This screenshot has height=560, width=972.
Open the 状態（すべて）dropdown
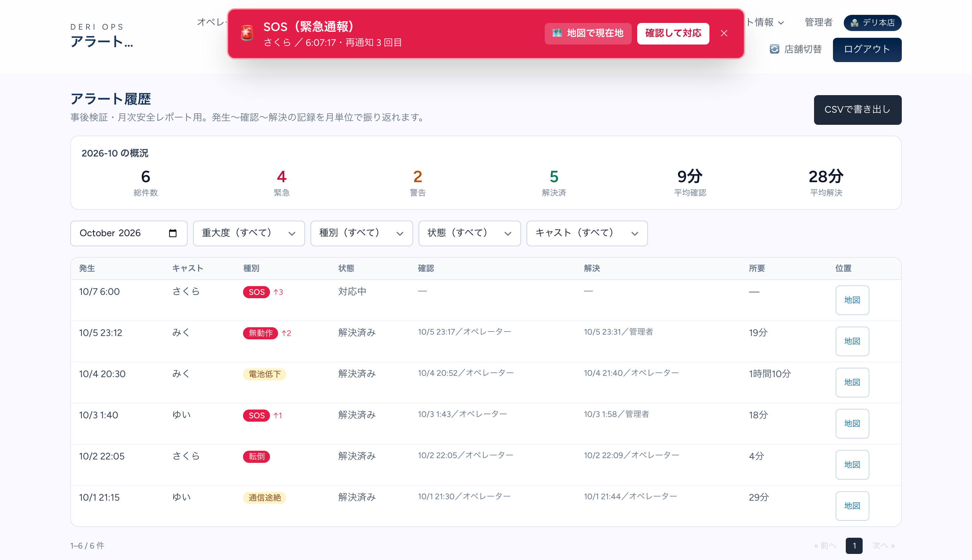click(x=469, y=233)
